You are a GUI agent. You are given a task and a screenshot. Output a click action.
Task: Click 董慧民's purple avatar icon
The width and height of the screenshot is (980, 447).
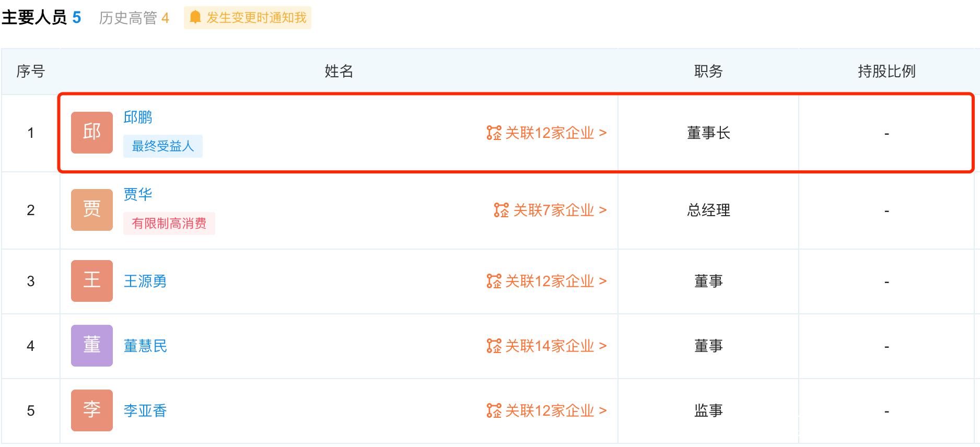[92, 346]
